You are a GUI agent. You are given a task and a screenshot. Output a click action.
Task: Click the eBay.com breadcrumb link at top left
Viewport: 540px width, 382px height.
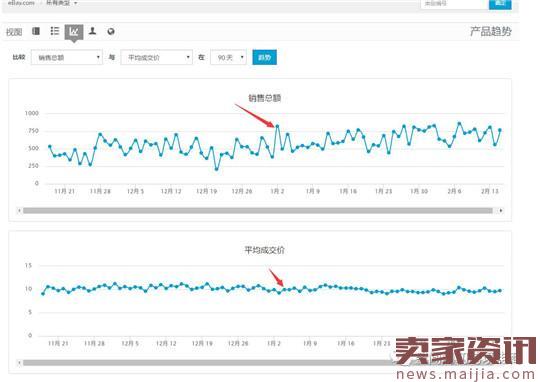coord(21,3)
